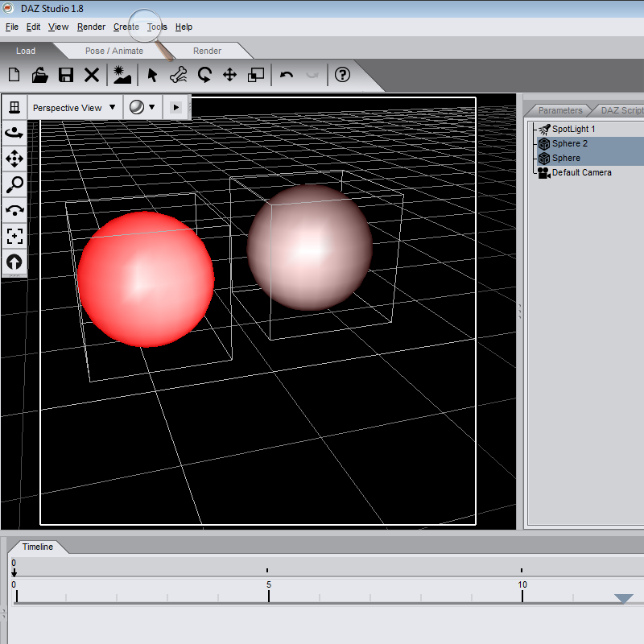This screenshot has height=644, width=644.
Task: Open help with the question mark icon
Action: tap(342, 75)
